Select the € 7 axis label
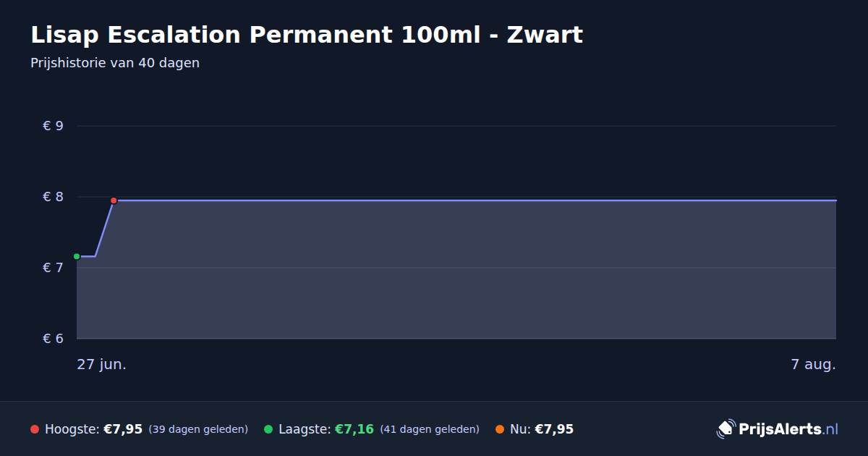Image resolution: width=868 pixels, height=456 pixels. (x=54, y=268)
